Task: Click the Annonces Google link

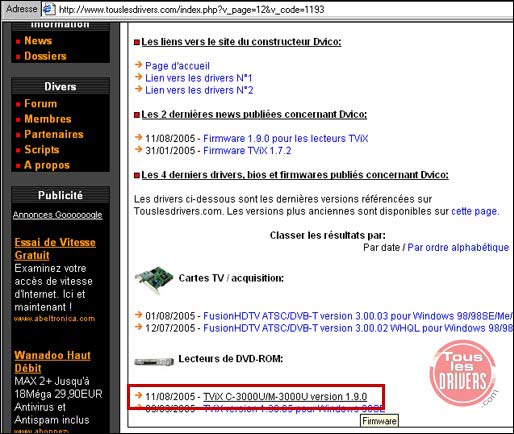Action: [x=57, y=215]
